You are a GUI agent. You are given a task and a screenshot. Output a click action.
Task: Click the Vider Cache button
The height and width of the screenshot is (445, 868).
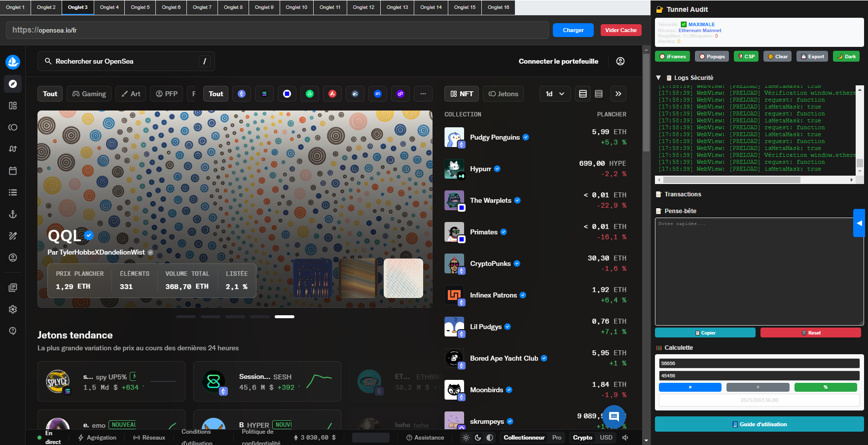pos(620,30)
